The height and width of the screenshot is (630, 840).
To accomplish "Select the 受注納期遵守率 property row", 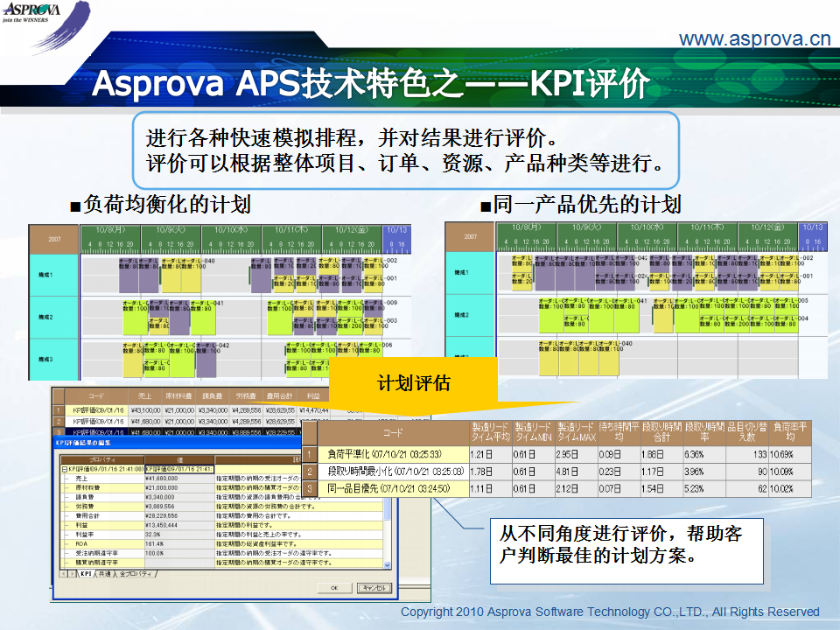I will pos(220,553).
